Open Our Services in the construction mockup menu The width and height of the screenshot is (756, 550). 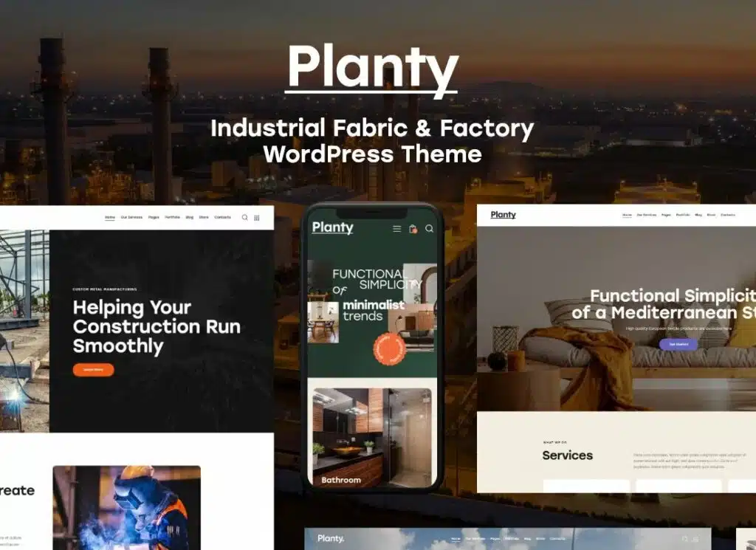coord(131,217)
